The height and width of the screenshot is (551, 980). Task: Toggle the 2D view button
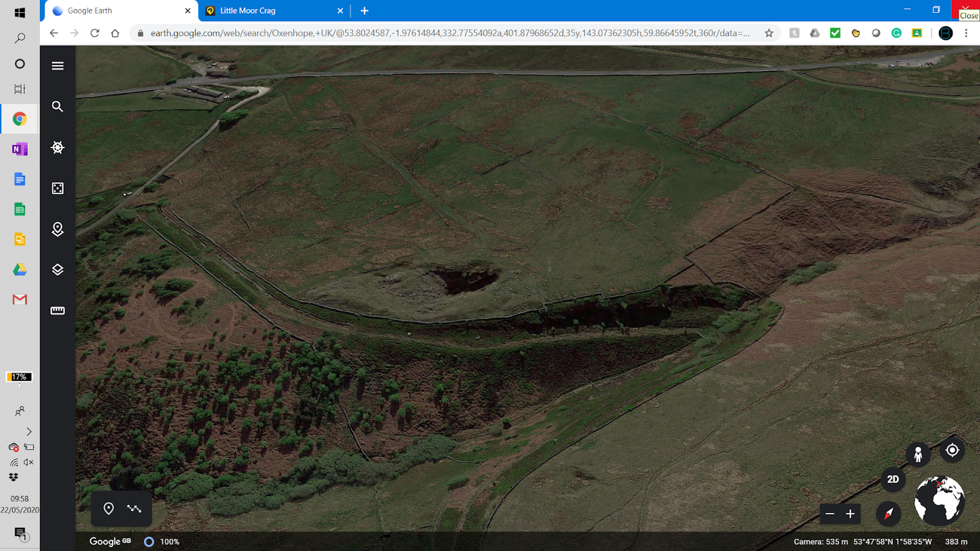893,479
